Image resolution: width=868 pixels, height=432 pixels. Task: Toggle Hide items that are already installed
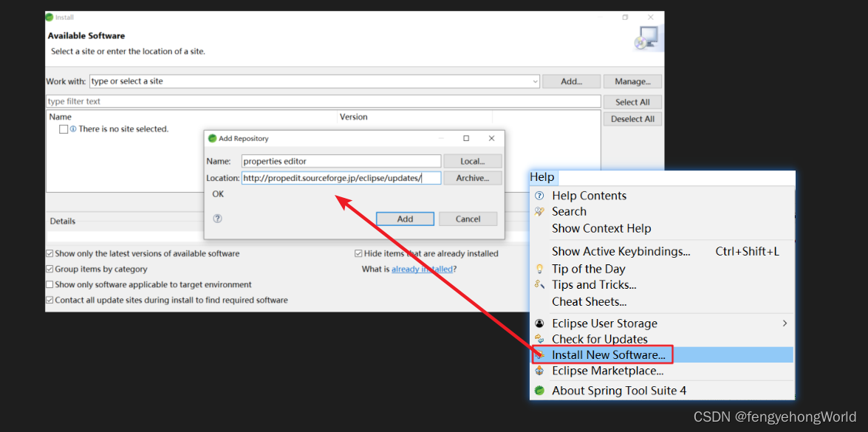pyautogui.click(x=358, y=253)
